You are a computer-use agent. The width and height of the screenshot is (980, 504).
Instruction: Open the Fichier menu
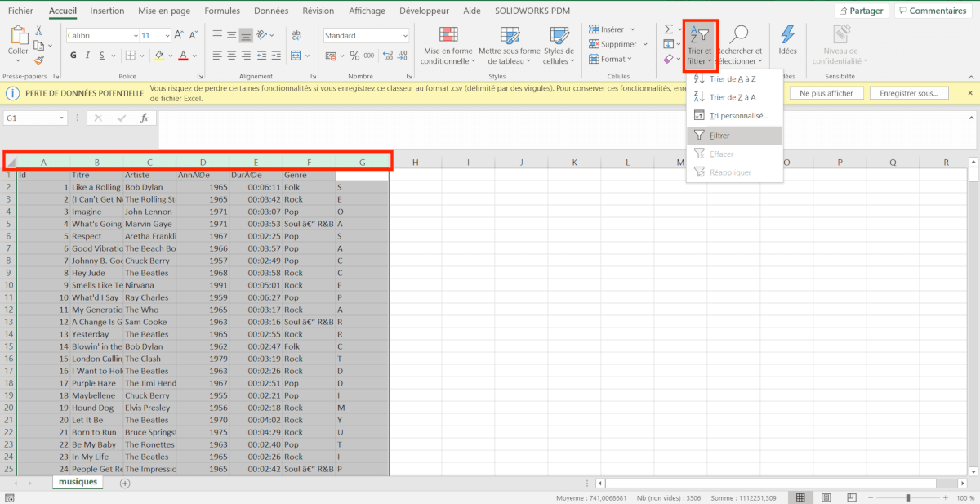coord(20,11)
